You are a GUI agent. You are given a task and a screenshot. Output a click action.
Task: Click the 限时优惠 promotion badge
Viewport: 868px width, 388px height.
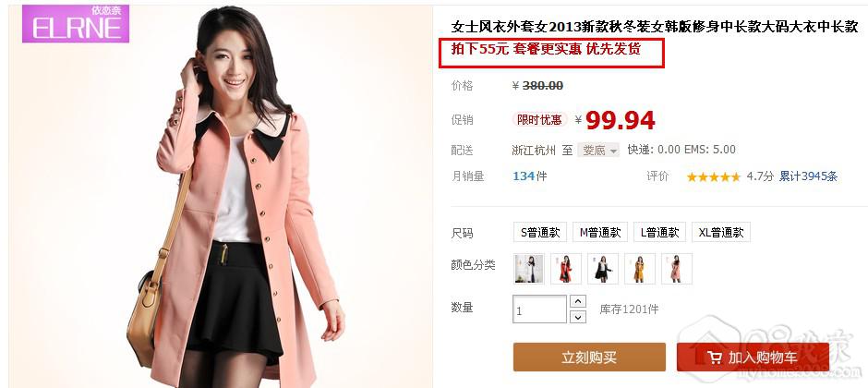[x=539, y=119]
